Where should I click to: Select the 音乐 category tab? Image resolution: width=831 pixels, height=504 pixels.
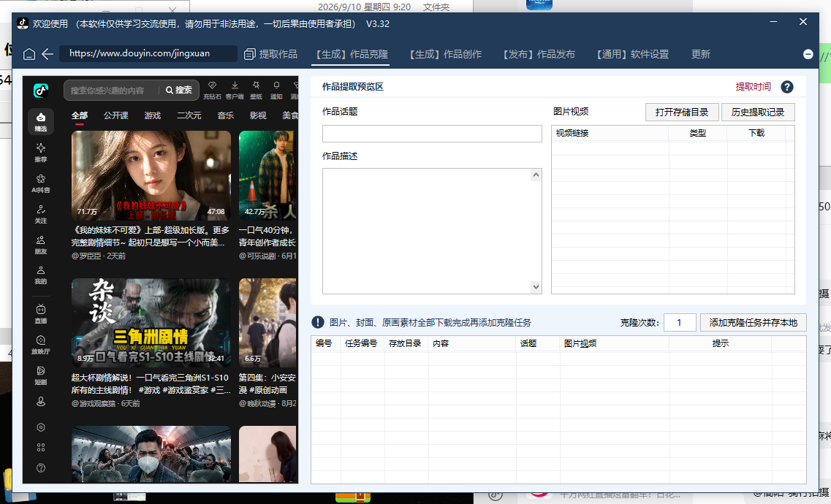(226, 115)
